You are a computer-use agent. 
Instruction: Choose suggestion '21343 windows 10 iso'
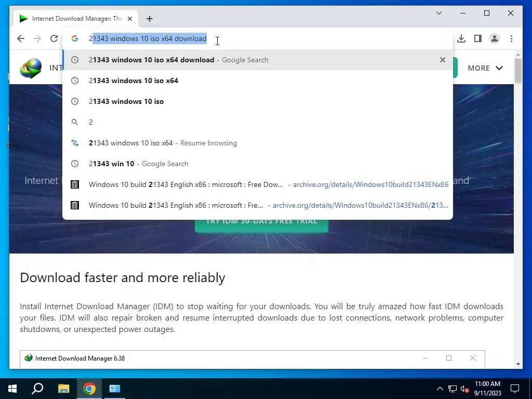pos(258,101)
